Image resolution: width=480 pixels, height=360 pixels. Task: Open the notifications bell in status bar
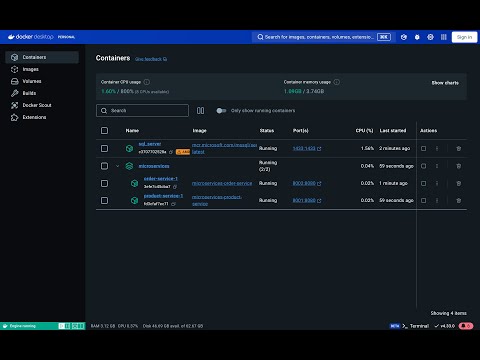[x=466, y=326]
